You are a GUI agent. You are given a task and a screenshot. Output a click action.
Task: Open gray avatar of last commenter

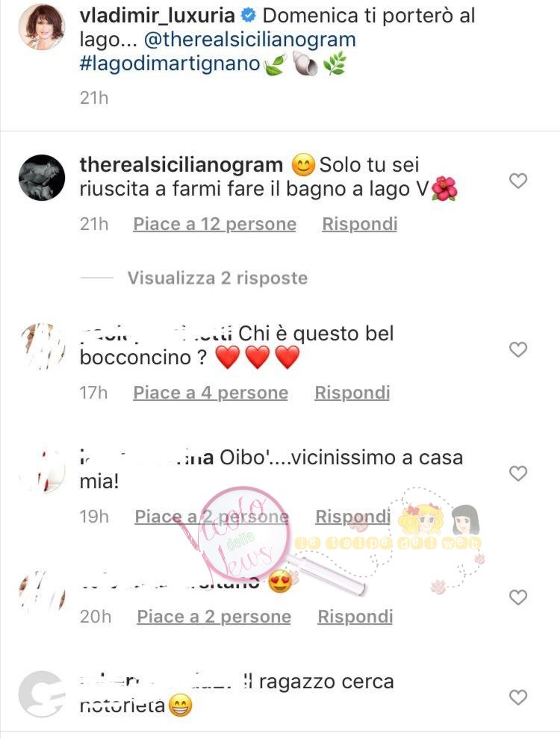42,693
